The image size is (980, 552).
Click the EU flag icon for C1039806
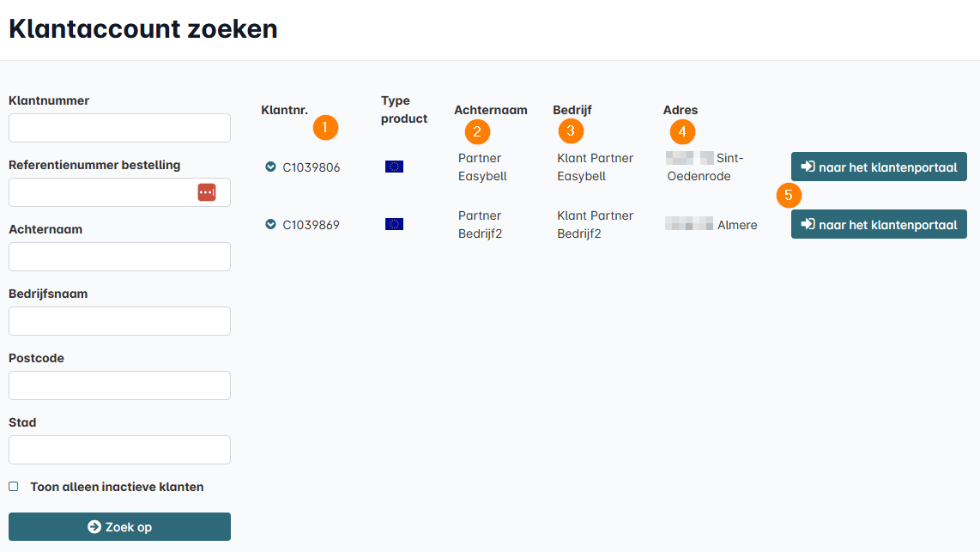tap(394, 167)
